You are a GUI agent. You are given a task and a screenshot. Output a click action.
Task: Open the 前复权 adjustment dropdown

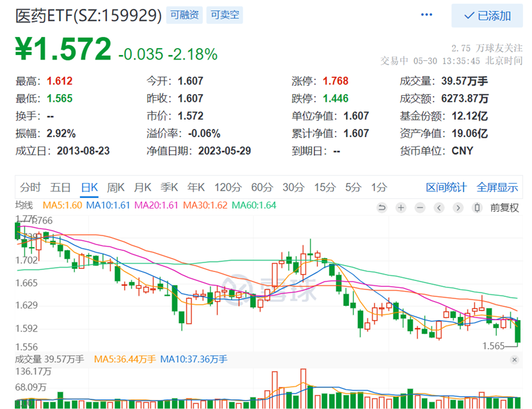click(x=504, y=207)
